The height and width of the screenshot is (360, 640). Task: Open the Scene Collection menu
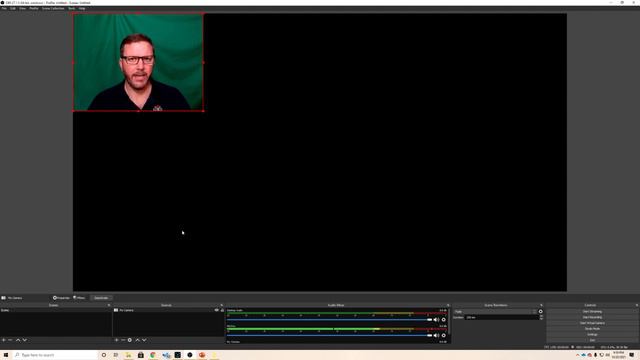click(53, 8)
